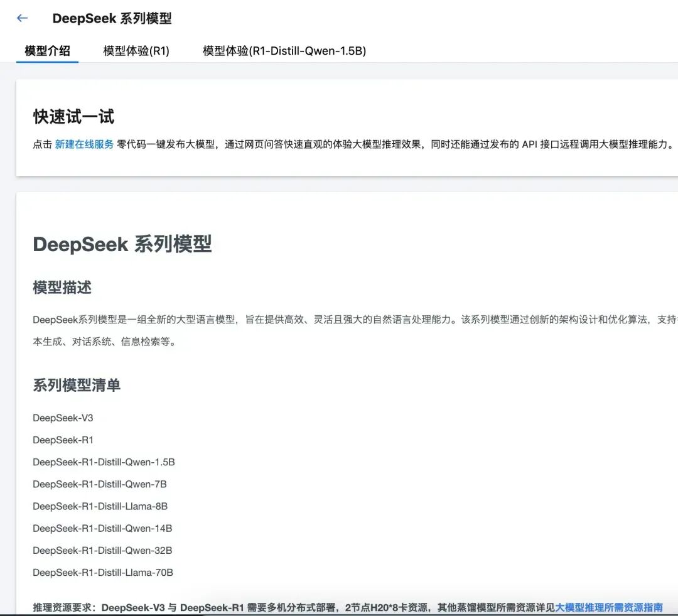
Task: Switch to the 模型介绍 tab
Action: pyautogui.click(x=47, y=51)
